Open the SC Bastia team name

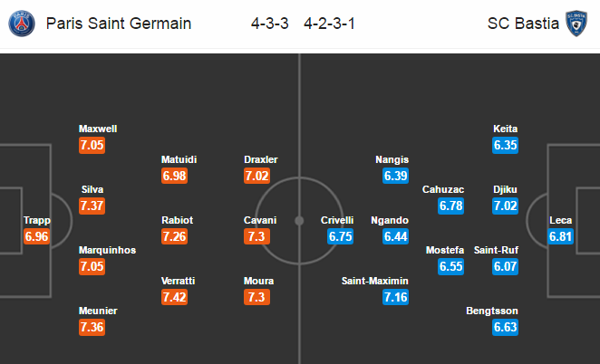point(523,24)
